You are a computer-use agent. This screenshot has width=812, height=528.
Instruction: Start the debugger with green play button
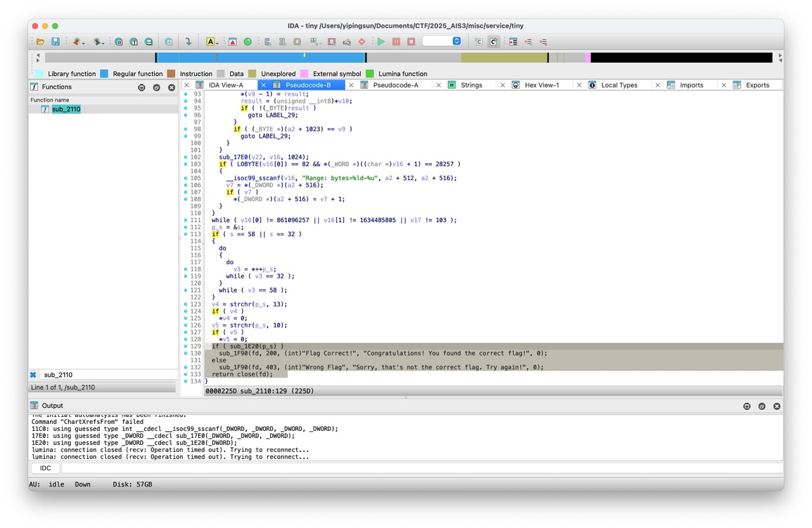coord(381,42)
